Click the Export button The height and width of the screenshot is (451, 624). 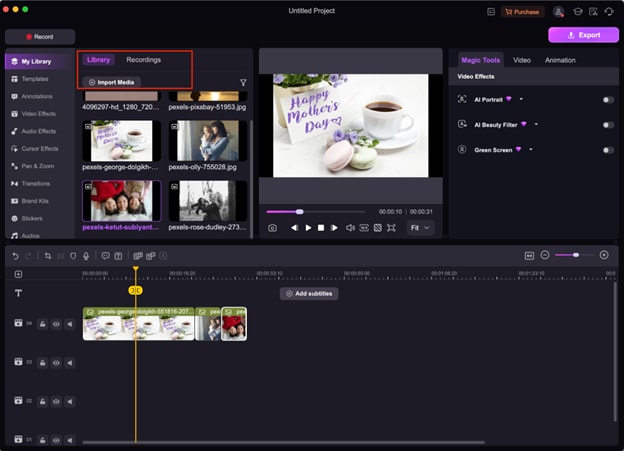tap(583, 35)
